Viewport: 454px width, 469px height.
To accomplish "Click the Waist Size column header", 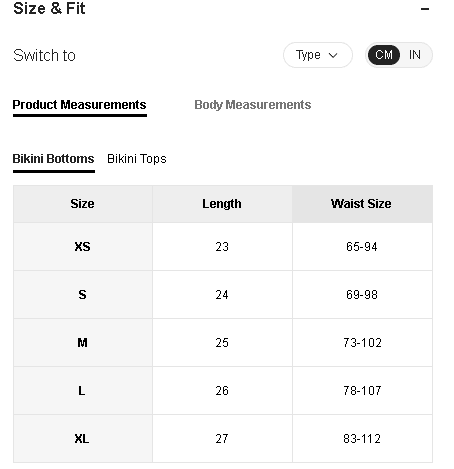I will click(362, 204).
